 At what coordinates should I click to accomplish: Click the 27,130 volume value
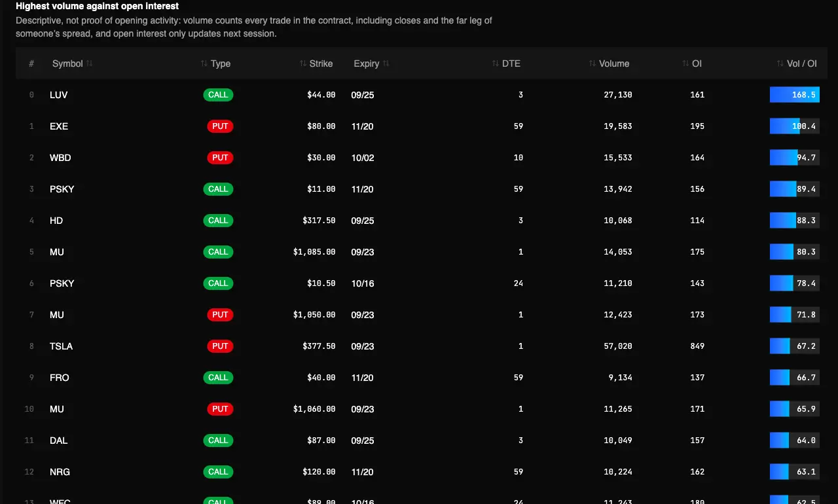618,95
